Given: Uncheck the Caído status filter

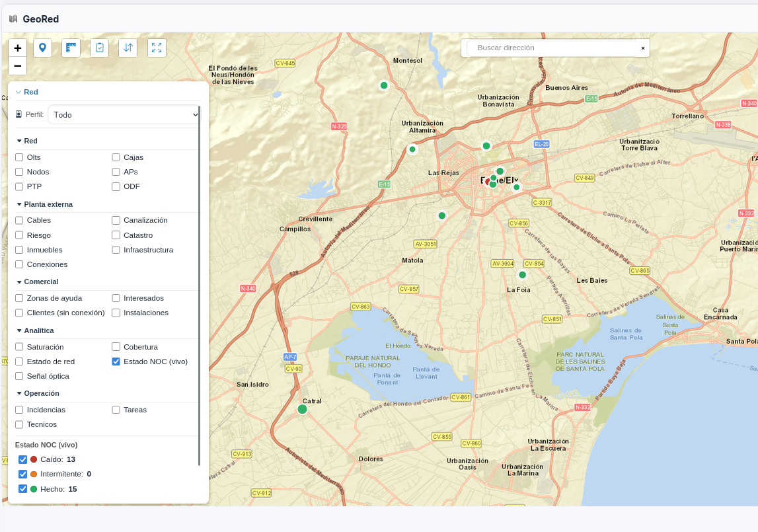Looking at the screenshot, I should point(22,459).
